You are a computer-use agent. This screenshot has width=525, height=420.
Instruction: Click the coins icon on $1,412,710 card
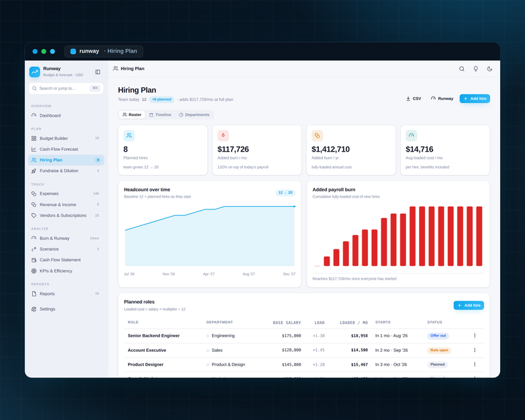click(x=317, y=136)
